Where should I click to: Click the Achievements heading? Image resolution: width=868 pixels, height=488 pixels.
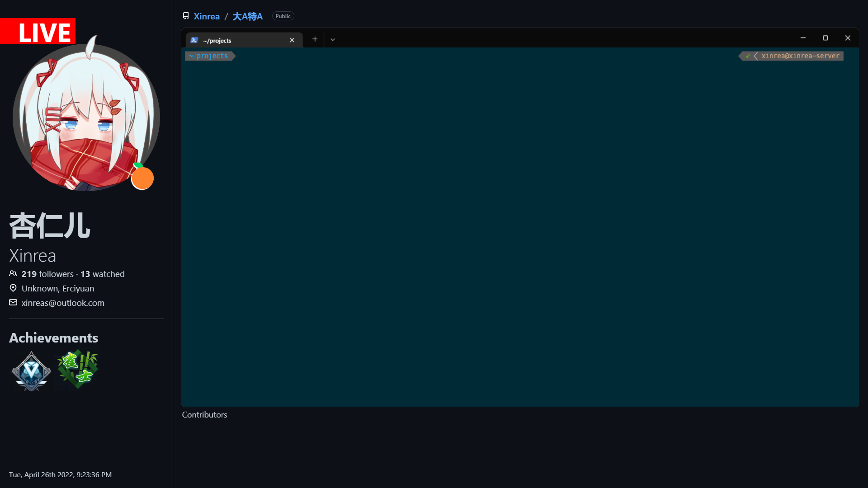[x=53, y=338]
